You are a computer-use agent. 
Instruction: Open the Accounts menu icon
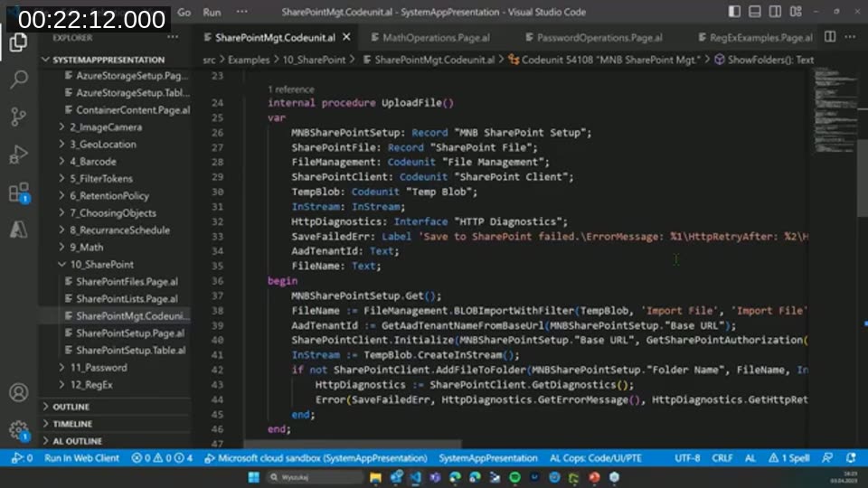[18, 392]
